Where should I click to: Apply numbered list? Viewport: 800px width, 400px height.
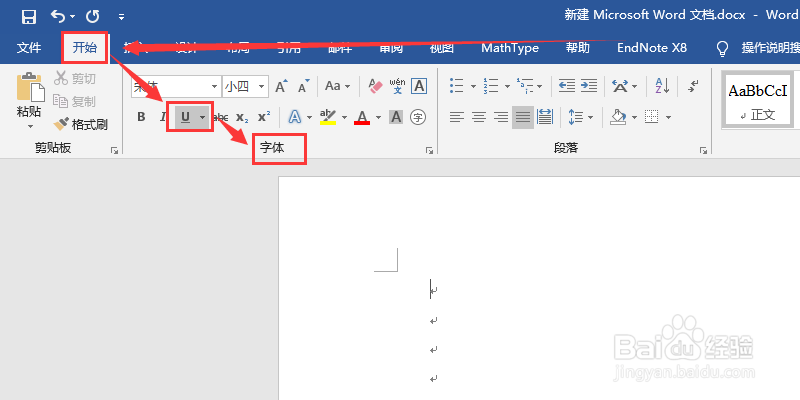[x=491, y=86]
